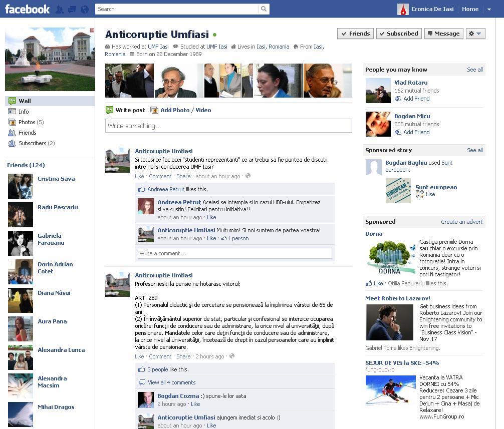Open the notifications globe icon
Viewport: 504px width, 429px height.
[x=85, y=10]
